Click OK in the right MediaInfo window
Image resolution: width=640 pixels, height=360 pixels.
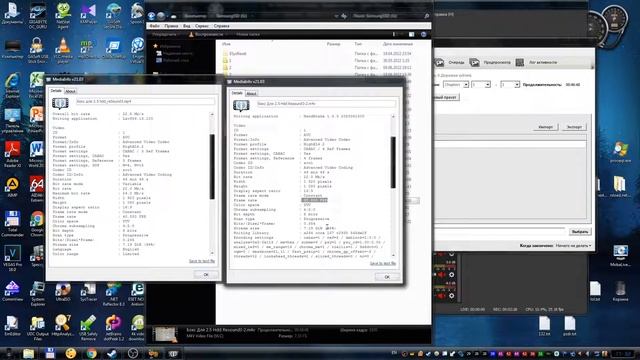(x=387, y=277)
